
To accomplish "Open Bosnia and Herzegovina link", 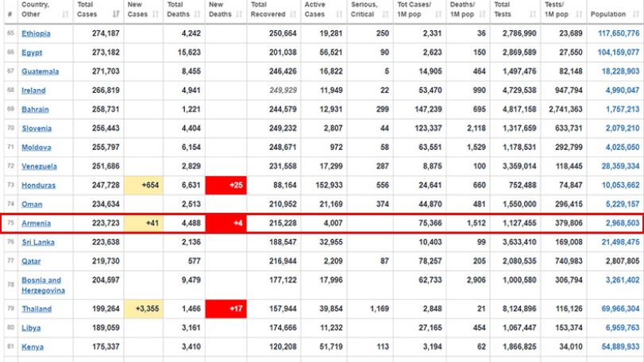I will click(x=43, y=285).
